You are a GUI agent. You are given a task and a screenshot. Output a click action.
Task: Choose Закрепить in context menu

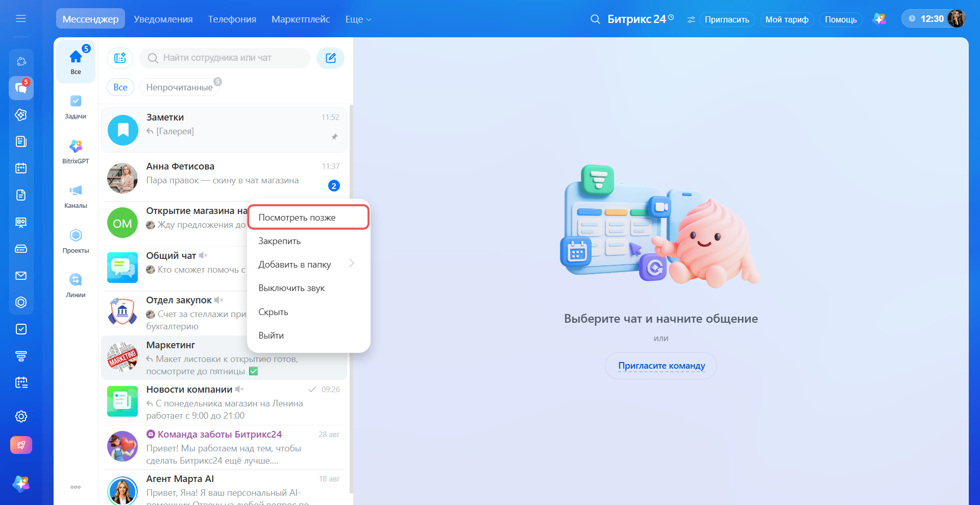308,241
